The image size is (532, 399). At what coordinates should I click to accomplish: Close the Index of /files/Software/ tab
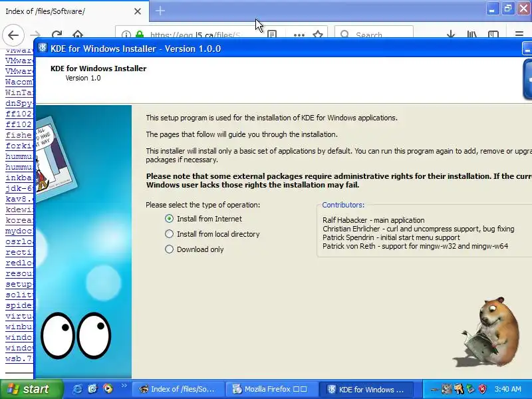138,11
